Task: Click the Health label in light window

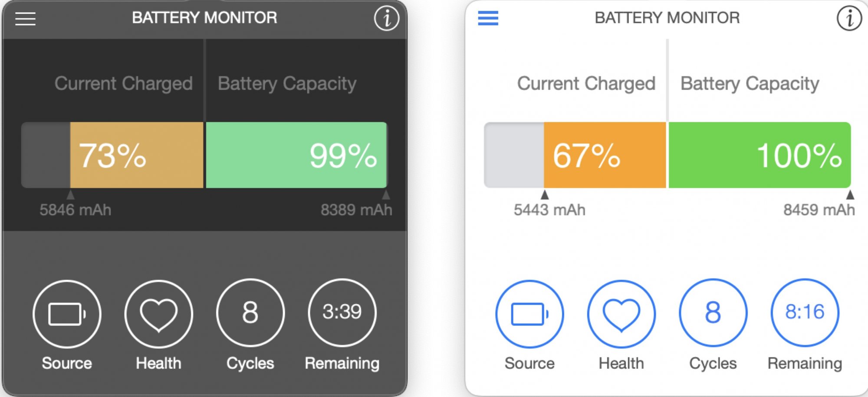Action: (x=621, y=363)
